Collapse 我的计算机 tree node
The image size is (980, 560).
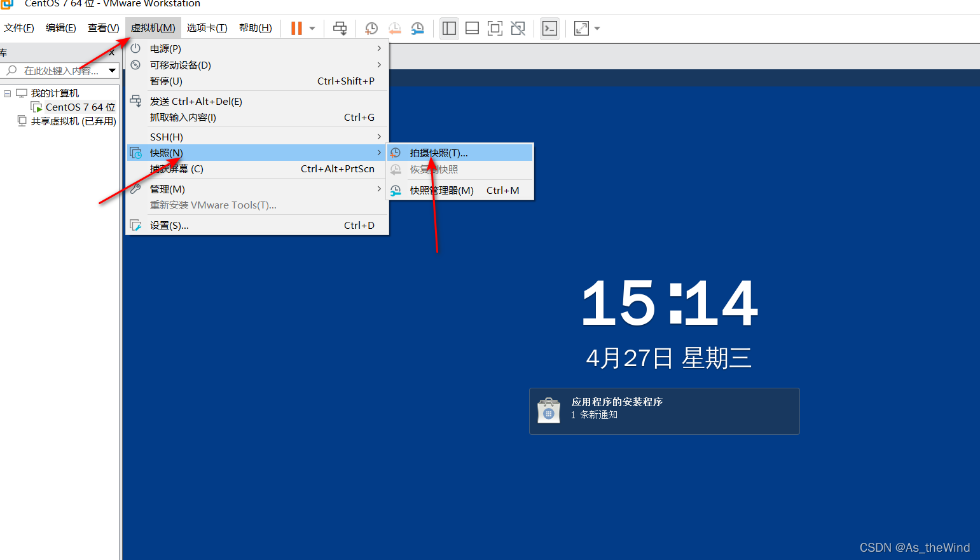point(7,93)
